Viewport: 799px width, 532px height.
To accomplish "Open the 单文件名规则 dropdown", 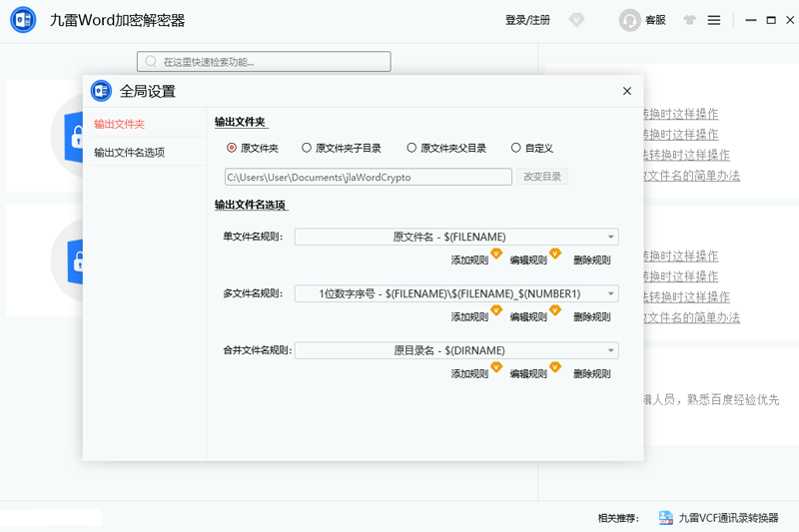I will 456,237.
